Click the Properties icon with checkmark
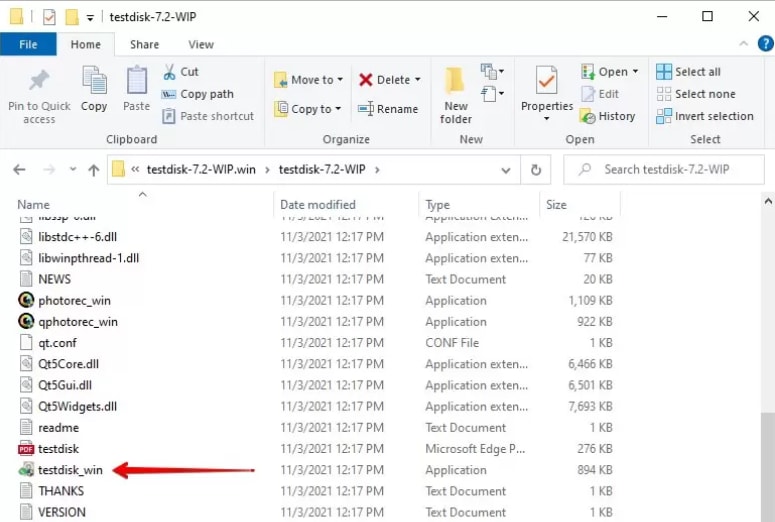 click(547, 81)
